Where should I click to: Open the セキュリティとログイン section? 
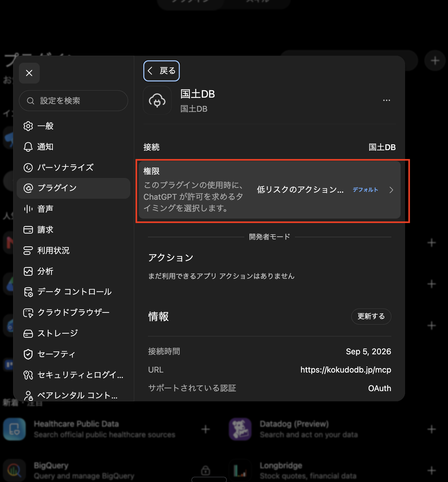(73, 375)
